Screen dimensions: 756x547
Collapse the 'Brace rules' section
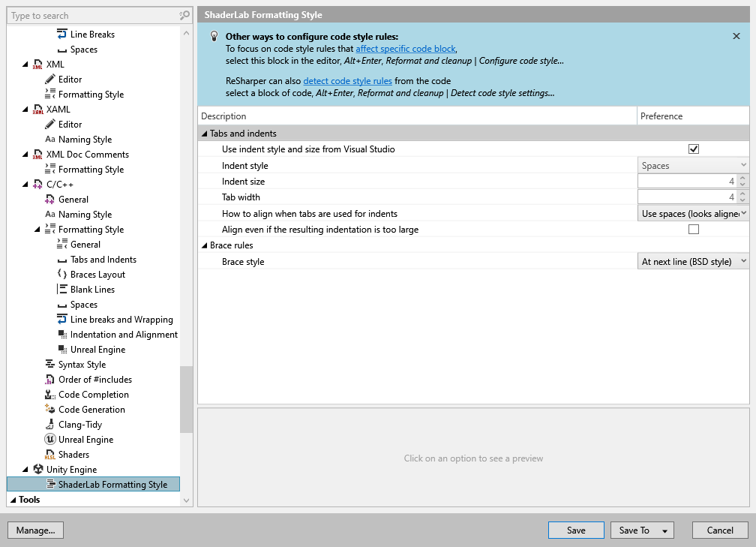click(x=203, y=245)
